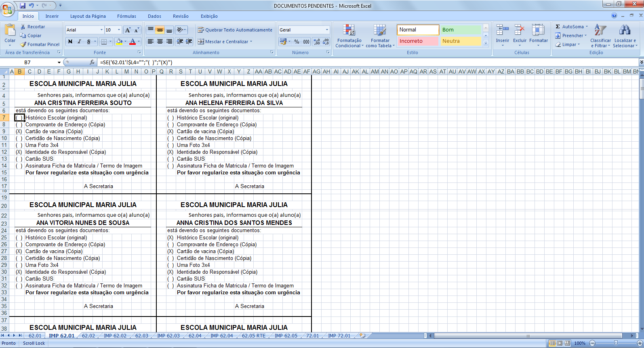Decrease font size with the small A icon

137,30
